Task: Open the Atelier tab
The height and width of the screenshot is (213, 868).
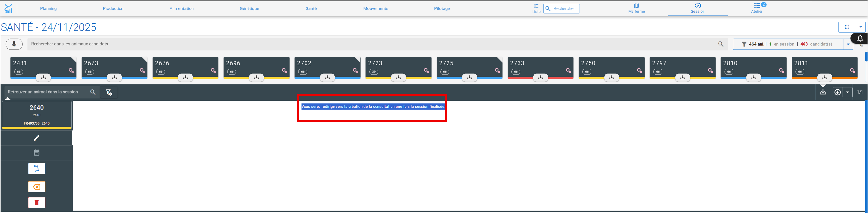Action: point(757,8)
